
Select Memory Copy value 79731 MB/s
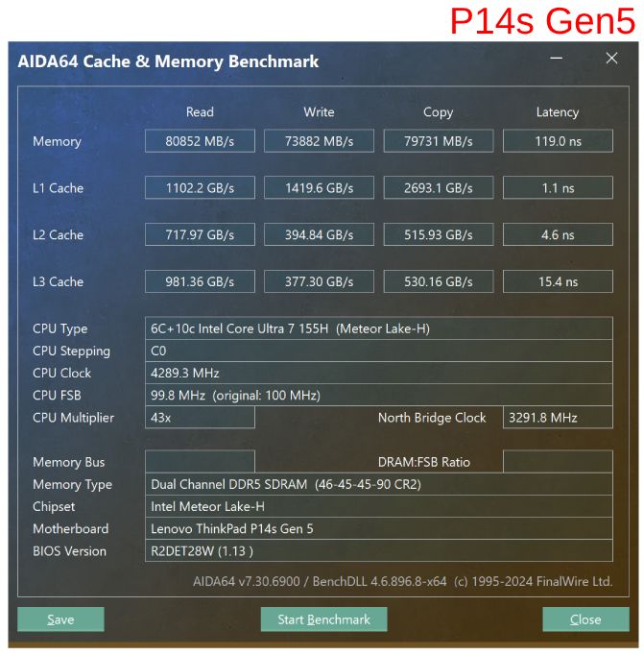pos(439,141)
